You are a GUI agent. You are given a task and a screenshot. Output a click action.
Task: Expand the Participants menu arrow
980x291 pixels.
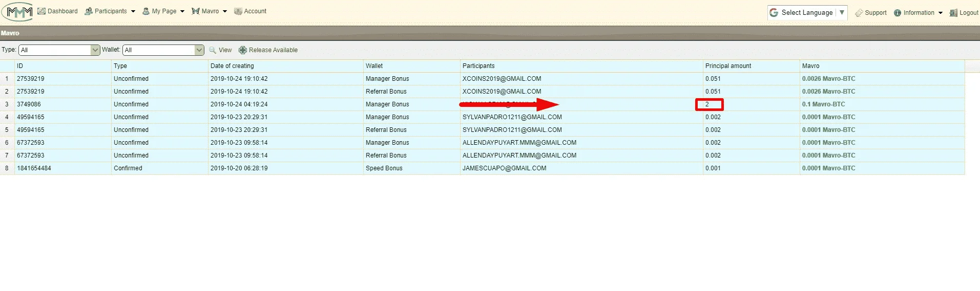tap(133, 11)
